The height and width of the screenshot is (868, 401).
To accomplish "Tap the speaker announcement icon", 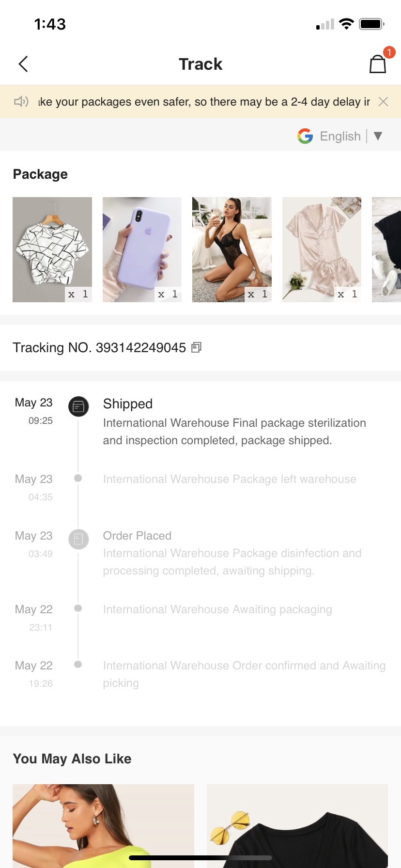I will click(21, 102).
